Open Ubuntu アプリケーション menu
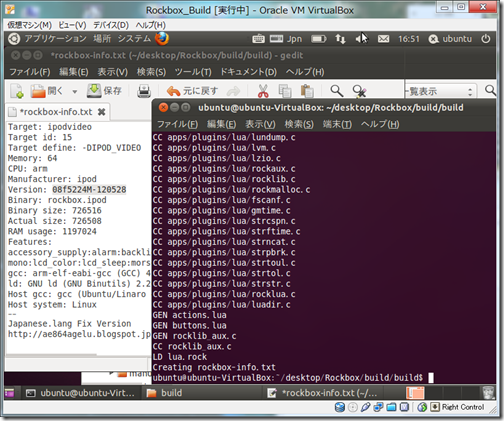This screenshot has height=421, width=504. pyautogui.click(x=47, y=39)
